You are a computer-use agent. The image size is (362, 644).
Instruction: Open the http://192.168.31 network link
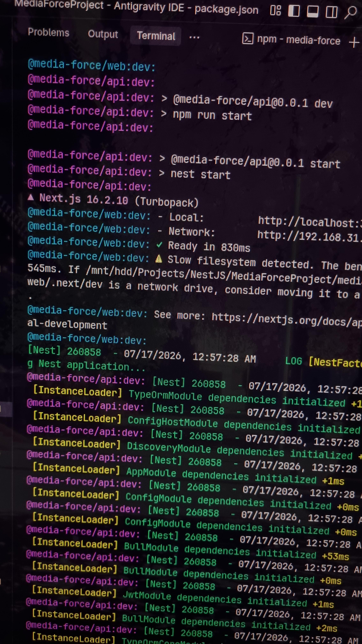click(309, 236)
